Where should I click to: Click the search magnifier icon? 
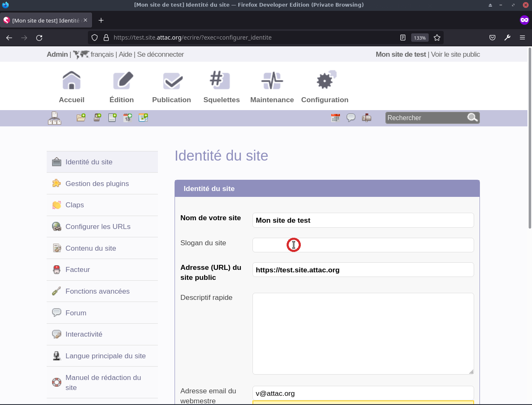pyautogui.click(x=472, y=118)
